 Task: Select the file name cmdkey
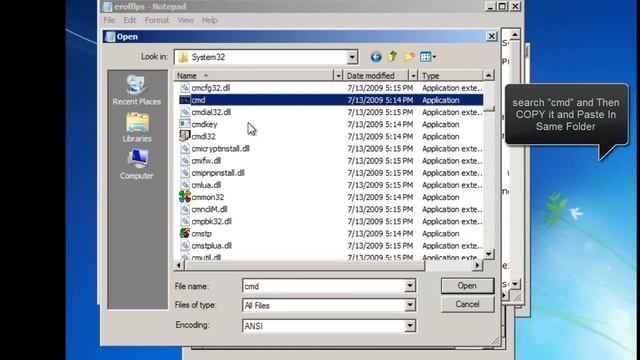[x=204, y=124]
